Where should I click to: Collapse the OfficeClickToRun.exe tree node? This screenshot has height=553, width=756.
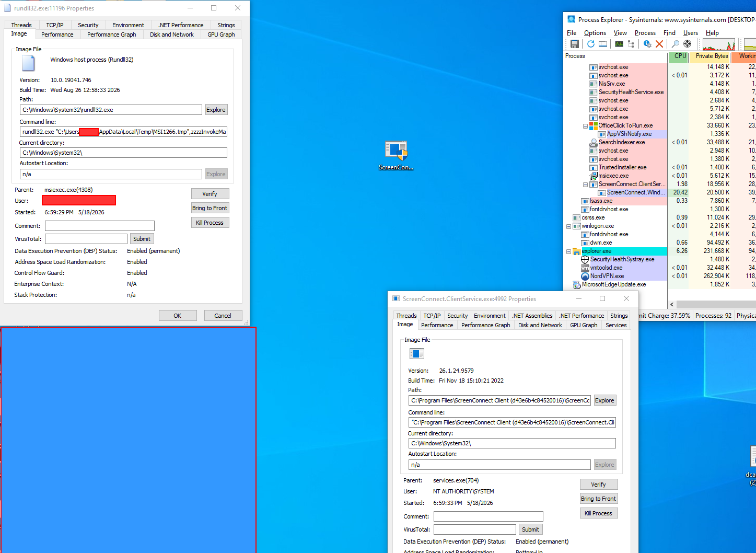coord(585,126)
